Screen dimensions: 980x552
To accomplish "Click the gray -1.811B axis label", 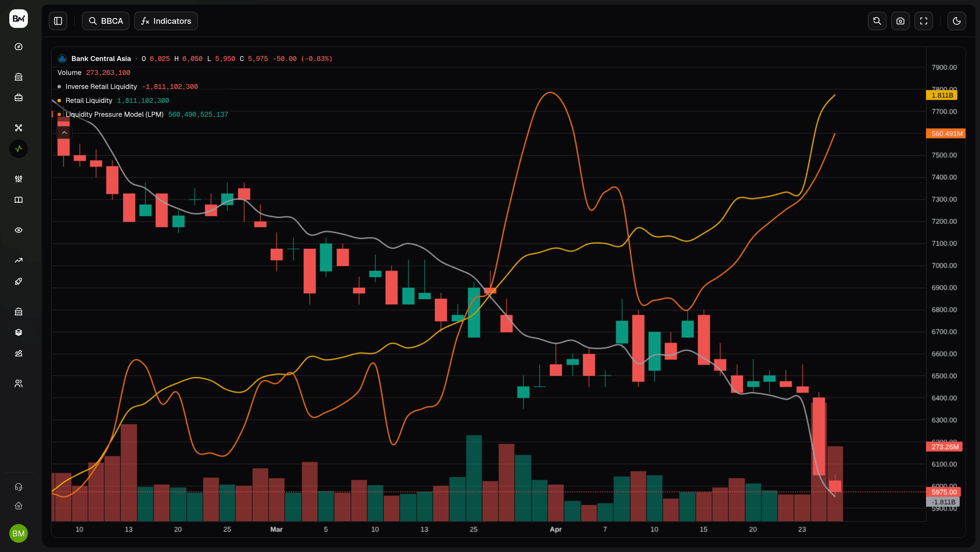I will 943,502.
